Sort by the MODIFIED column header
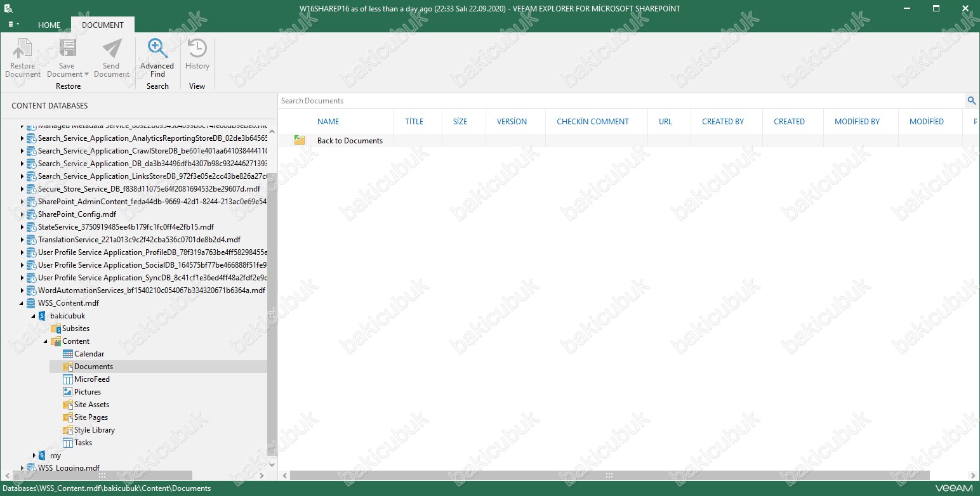Screen dimensions: 980x496 point(927,121)
